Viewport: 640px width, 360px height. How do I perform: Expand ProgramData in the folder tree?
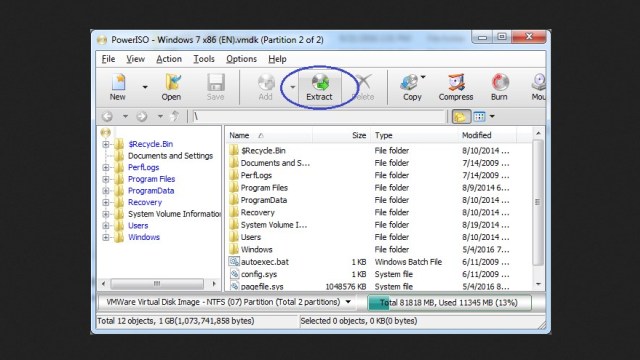(x=106, y=191)
